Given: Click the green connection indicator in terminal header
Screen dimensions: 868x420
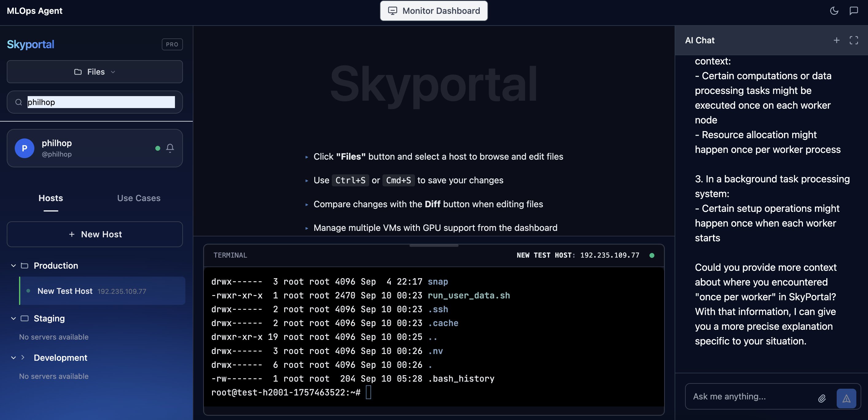Looking at the screenshot, I should (652, 255).
